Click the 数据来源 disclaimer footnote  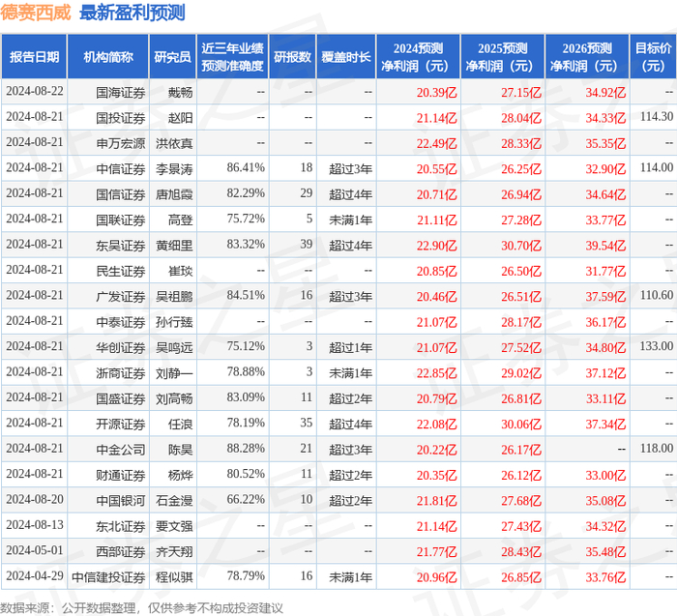[x=141, y=608]
